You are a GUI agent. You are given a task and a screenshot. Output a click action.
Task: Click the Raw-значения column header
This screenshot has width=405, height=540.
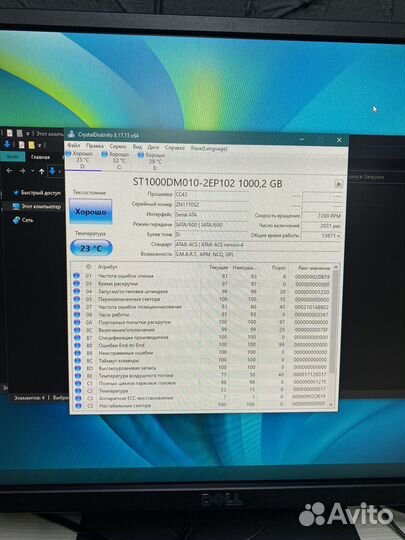[314, 268]
